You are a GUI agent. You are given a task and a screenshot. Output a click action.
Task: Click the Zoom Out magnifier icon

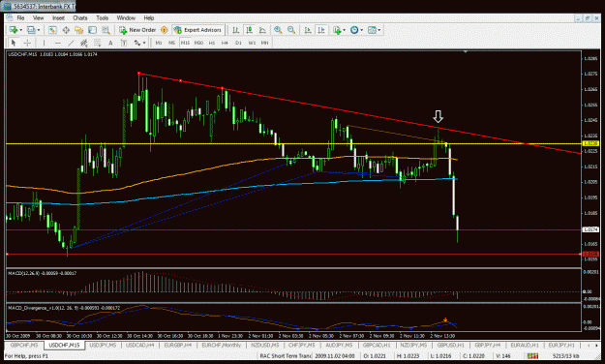coord(291,30)
